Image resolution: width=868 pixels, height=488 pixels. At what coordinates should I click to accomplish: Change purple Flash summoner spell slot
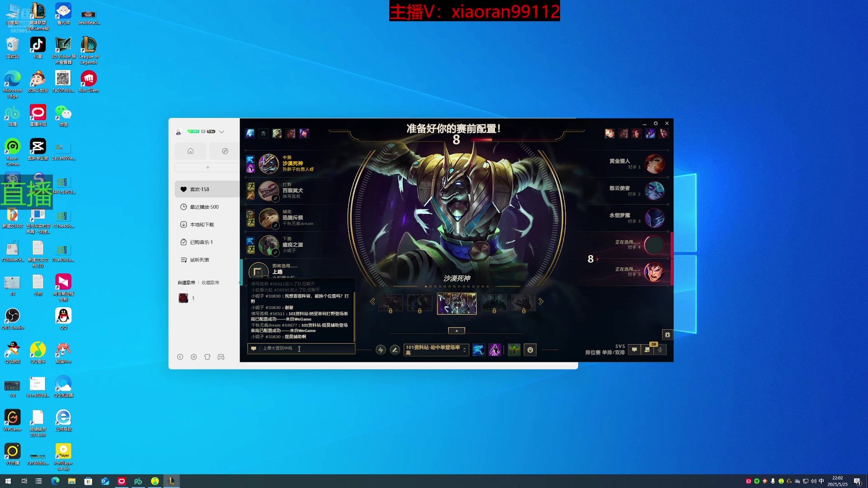495,350
